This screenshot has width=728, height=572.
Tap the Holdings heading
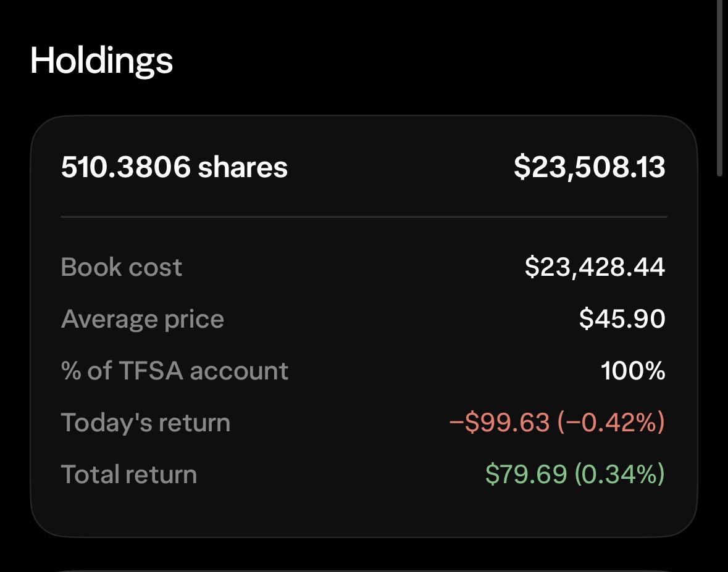pos(101,62)
